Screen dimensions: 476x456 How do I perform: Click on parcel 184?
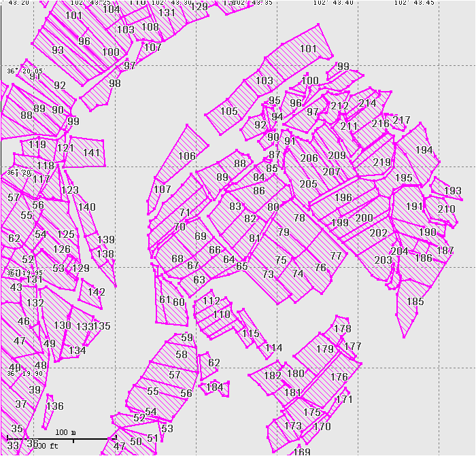214,387
